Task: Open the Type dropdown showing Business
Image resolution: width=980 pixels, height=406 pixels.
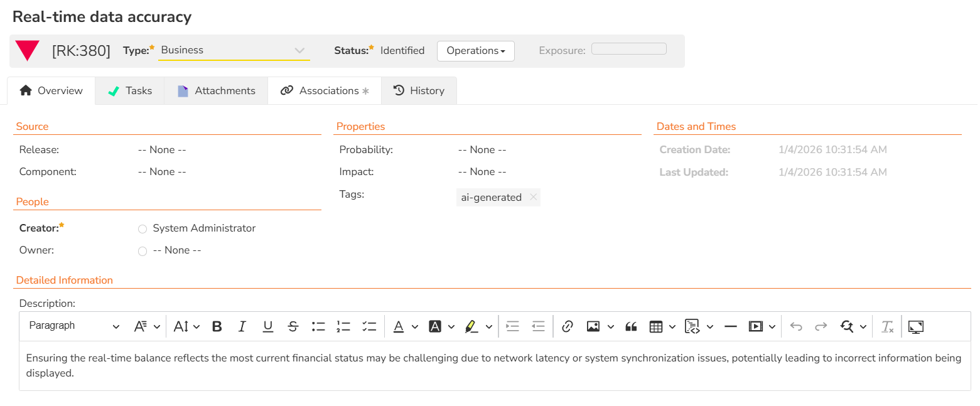Action: [234, 50]
